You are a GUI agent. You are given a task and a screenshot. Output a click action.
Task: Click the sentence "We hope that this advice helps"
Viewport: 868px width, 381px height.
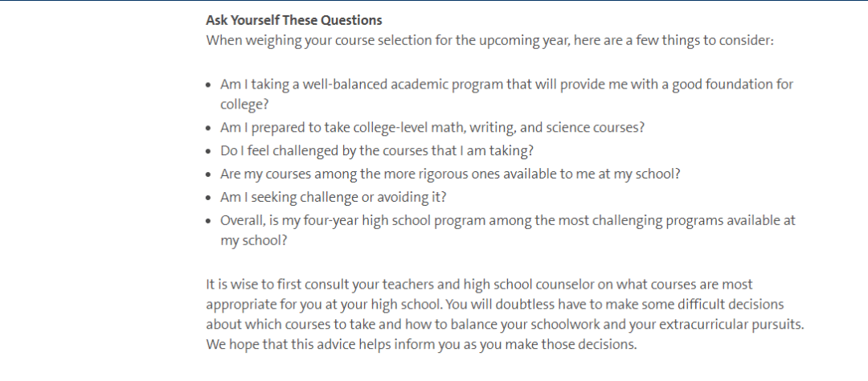tap(420, 346)
